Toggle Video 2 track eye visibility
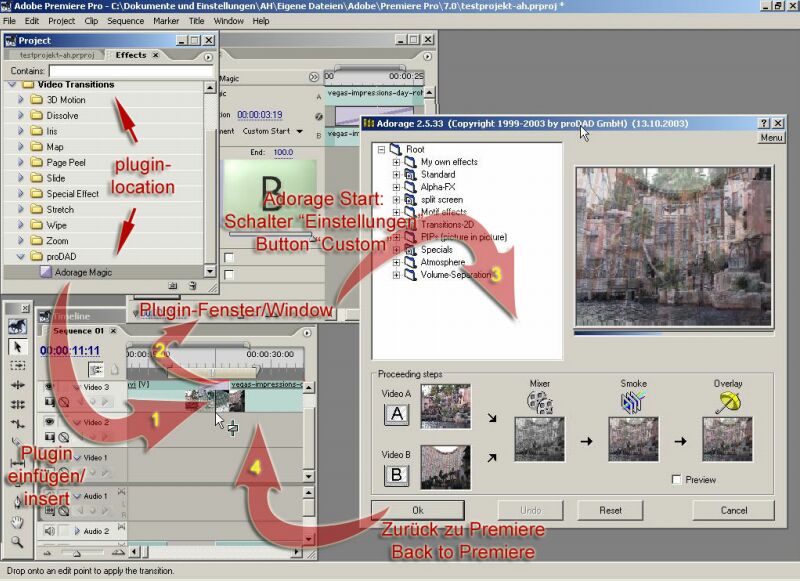800x581 pixels. click(49, 422)
